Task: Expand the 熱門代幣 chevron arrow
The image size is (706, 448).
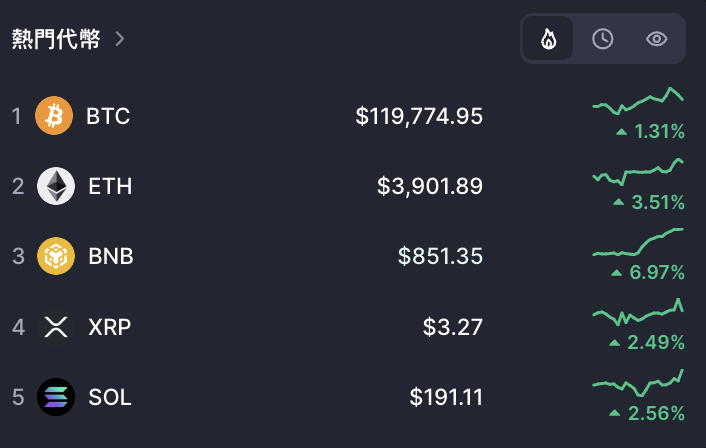Action: (119, 39)
